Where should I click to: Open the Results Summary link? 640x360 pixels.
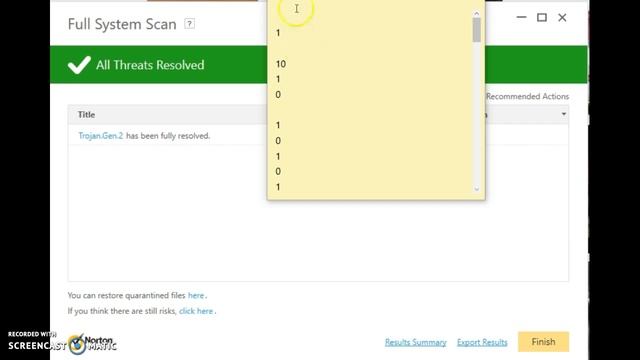[x=416, y=342]
